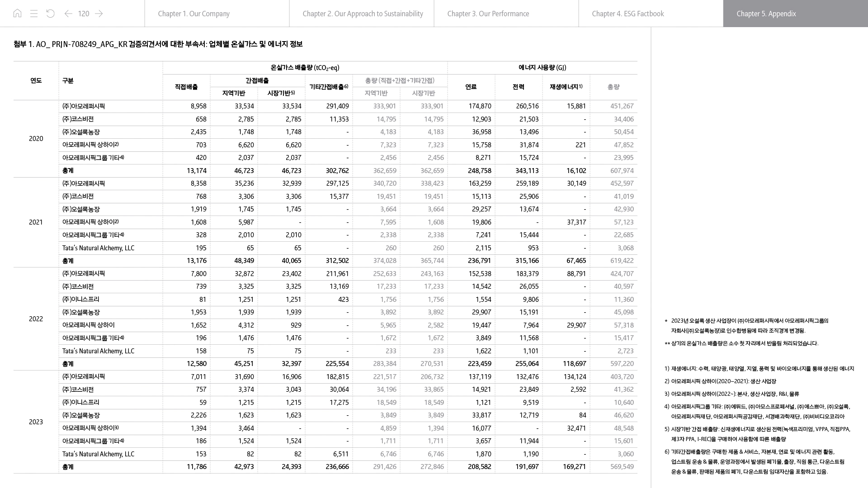Open the table of contents menu icon

pyautogui.click(x=34, y=14)
